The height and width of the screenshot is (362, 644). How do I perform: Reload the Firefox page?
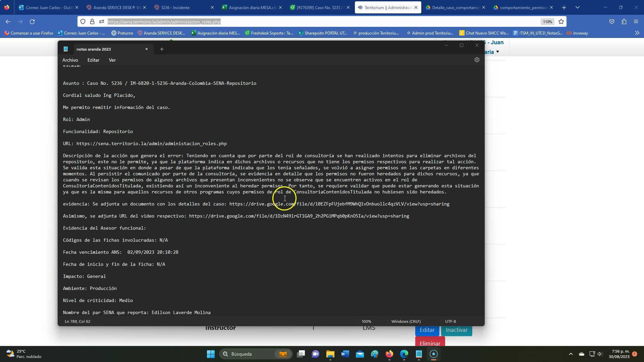pyautogui.click(x=32, y=22)
